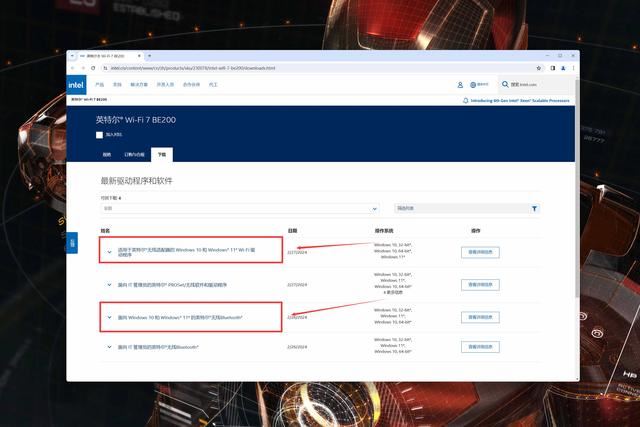640x427 pixels.
Task: Click 查看详细信息 for the Wi-Fi driver
Action: 478,252
